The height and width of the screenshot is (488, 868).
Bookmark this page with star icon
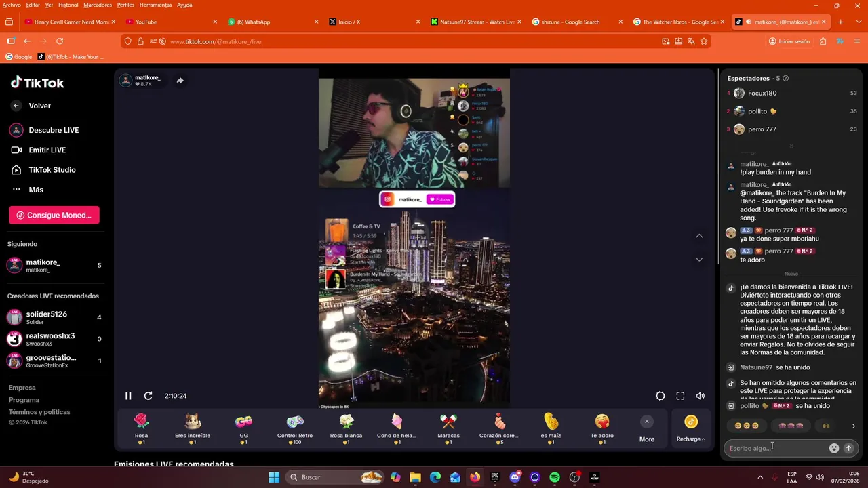tap(704, 41)
